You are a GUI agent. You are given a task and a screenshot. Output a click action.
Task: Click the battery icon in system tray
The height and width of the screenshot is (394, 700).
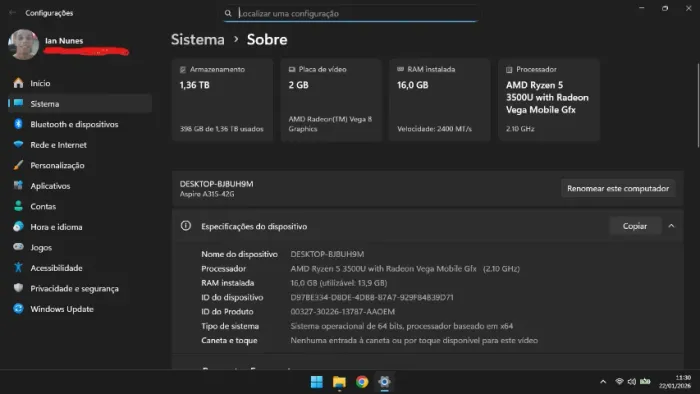(x=645, y=381)
